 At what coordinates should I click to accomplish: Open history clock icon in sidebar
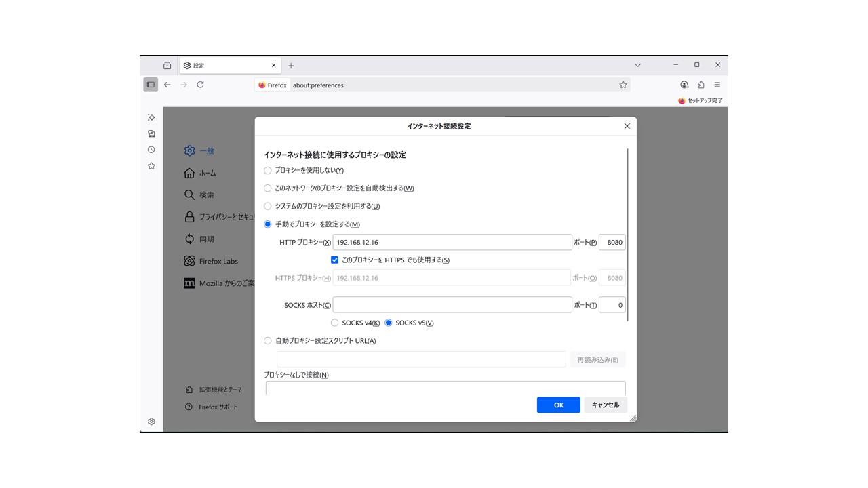(x=151, y=150)
